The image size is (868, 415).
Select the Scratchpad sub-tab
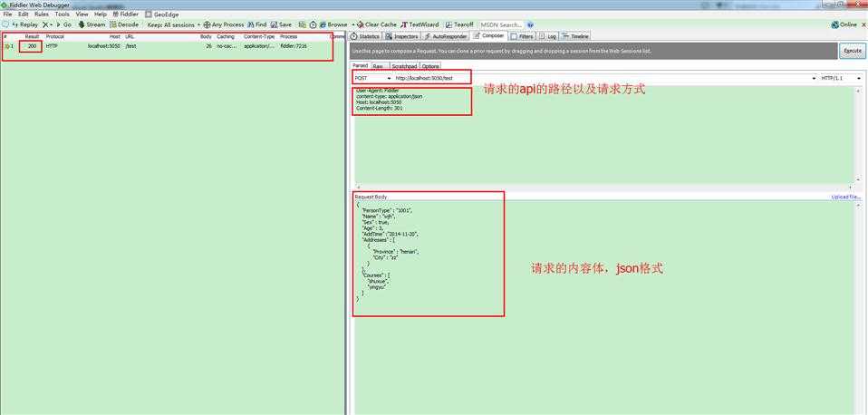click(403, 66)
